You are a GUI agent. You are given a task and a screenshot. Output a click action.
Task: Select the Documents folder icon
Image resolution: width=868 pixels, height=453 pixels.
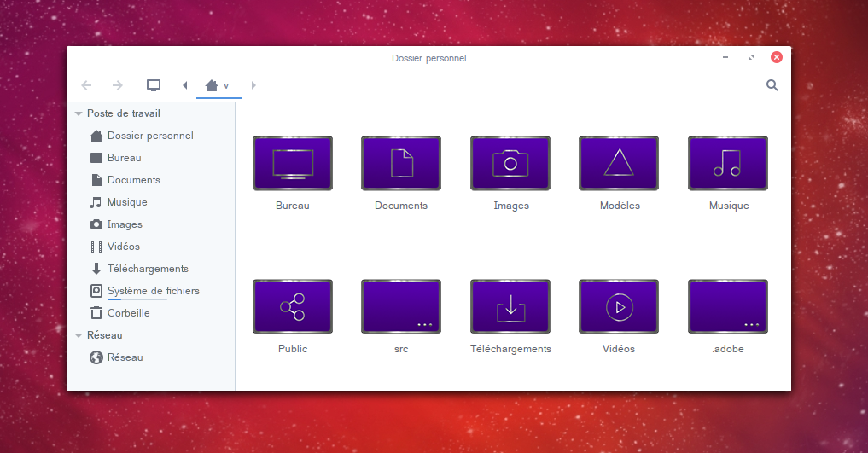[x=401, y=163]
